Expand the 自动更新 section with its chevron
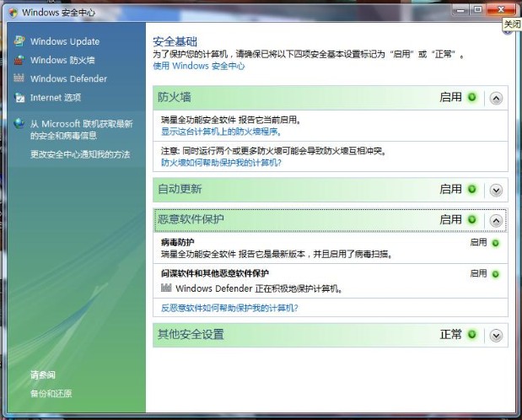Screen dimensions: 522x420 tap(496, 191)
